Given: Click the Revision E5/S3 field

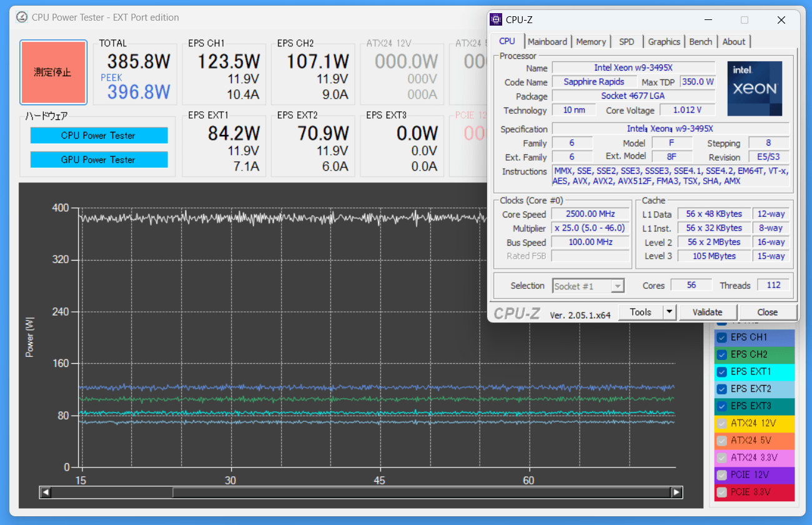Looking at the screenshot, I should [769, 157].
